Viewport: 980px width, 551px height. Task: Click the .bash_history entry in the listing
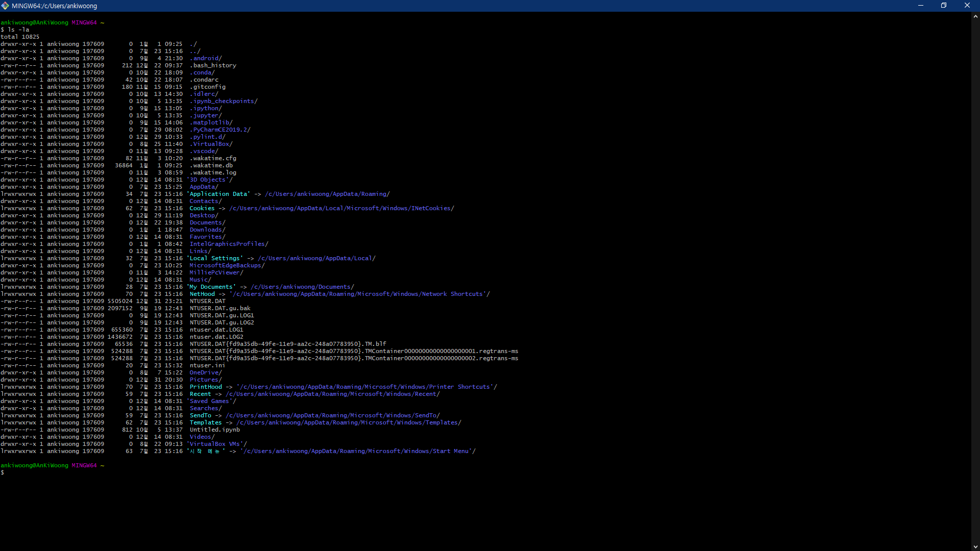point(213,65)
